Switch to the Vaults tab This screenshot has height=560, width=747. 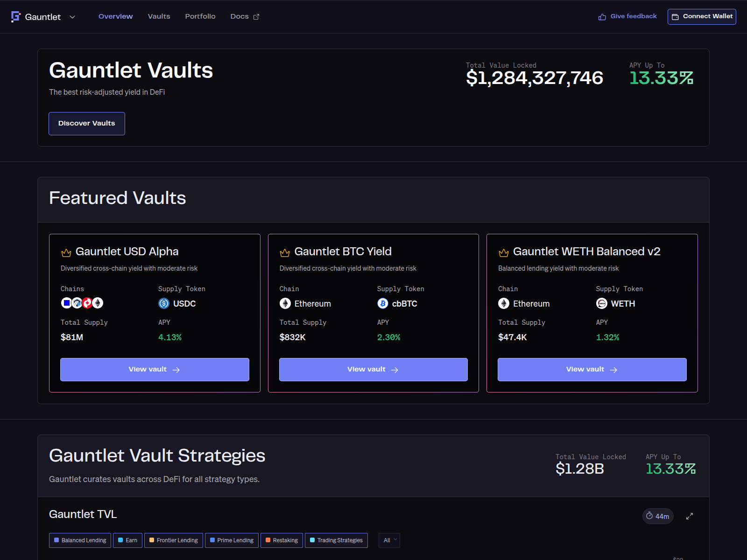(159, 16)
